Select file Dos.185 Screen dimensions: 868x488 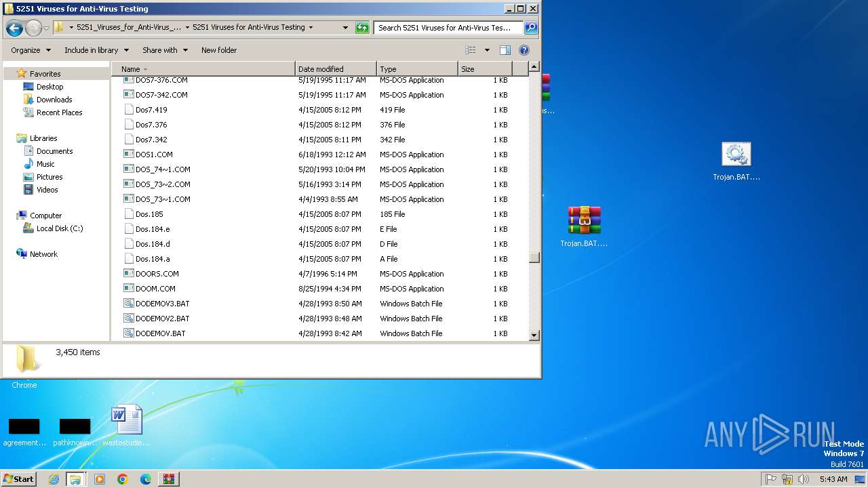coord(149,214)
